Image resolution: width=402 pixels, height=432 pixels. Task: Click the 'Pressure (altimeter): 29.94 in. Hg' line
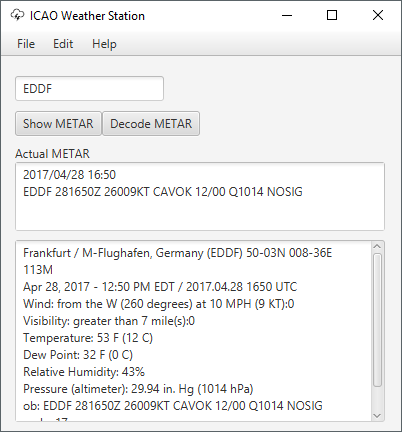point(138,389)
